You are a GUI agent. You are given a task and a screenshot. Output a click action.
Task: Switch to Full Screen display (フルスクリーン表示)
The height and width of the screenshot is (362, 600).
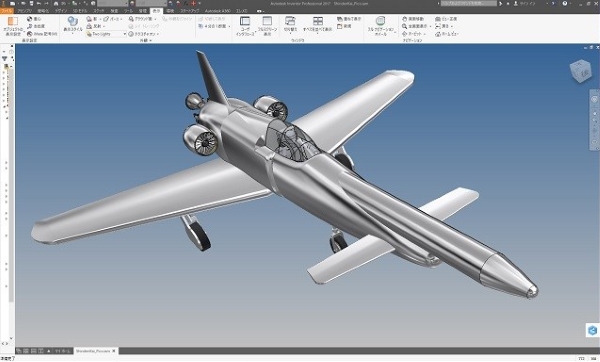[267, 21]
